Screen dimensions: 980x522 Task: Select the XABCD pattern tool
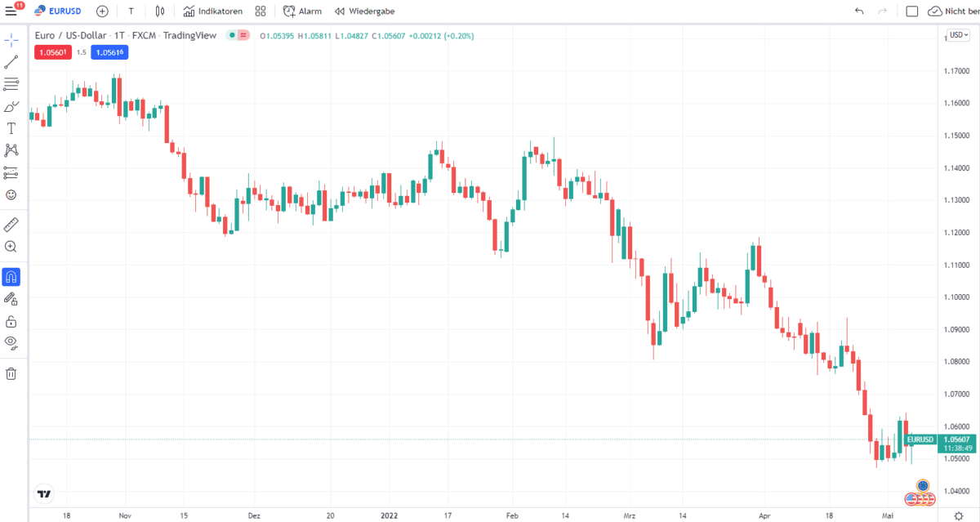pyautogui.click(x=11, y=150)
